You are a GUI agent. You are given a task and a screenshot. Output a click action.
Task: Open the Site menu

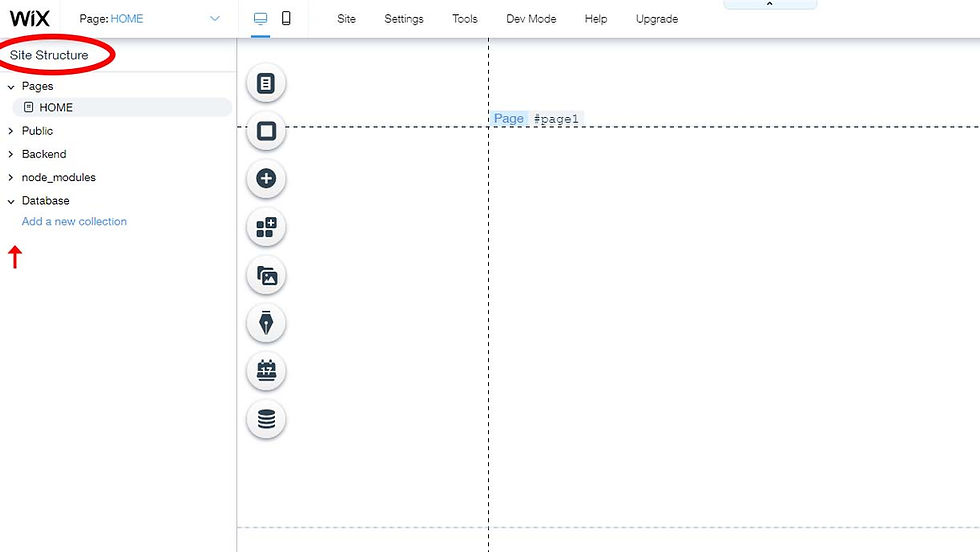(346, 19)
